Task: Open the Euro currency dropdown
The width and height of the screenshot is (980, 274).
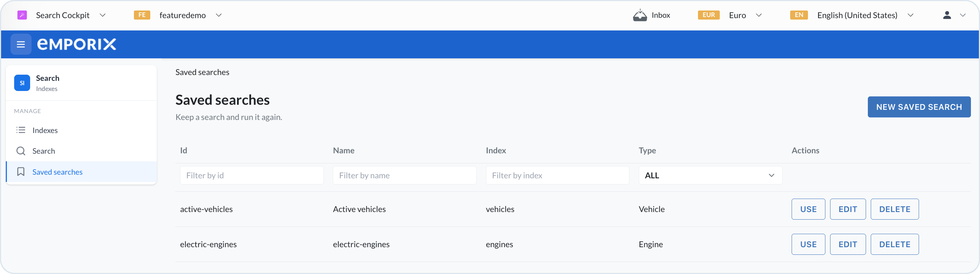Action: pyautogui.click(x=759, y=15)
